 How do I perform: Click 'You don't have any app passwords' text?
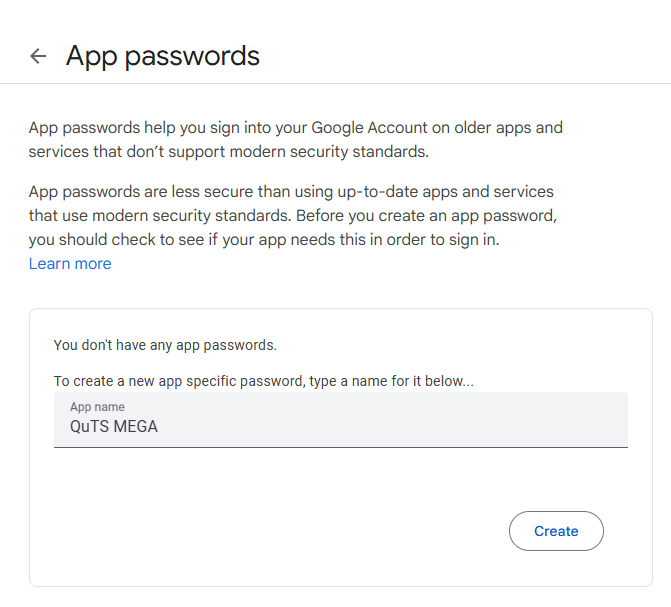tap(165, 345)
